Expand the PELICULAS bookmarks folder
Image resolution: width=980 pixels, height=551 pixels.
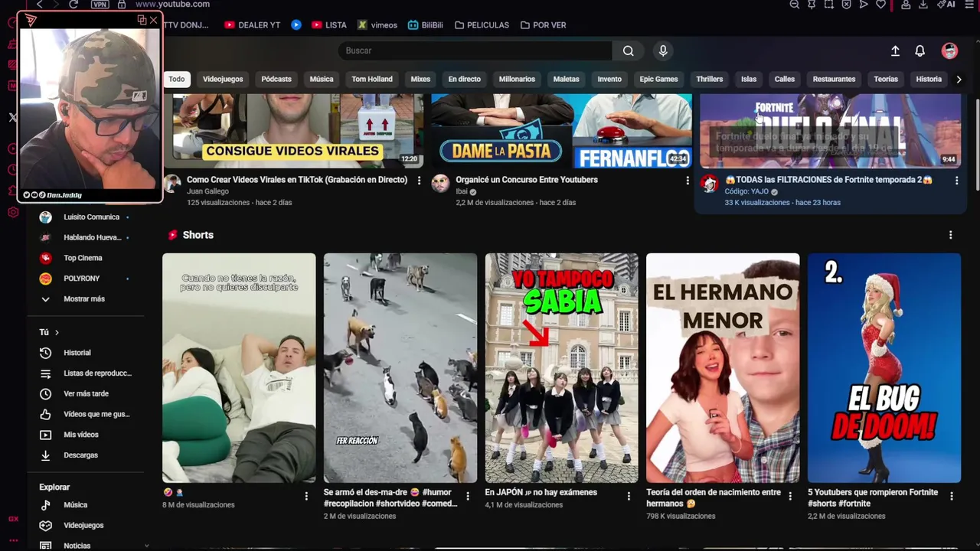click(x=482, y=24)
